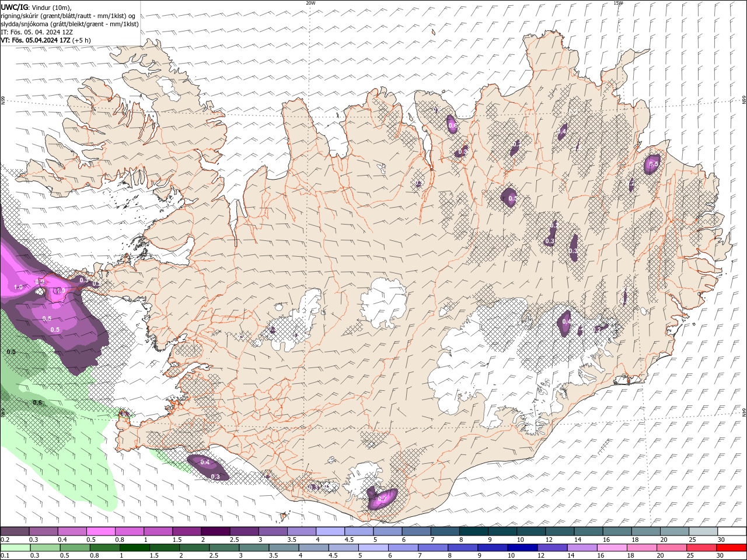Click the 20W longitude label
This screenshot has width=747, height=560.
pos(310,3)
